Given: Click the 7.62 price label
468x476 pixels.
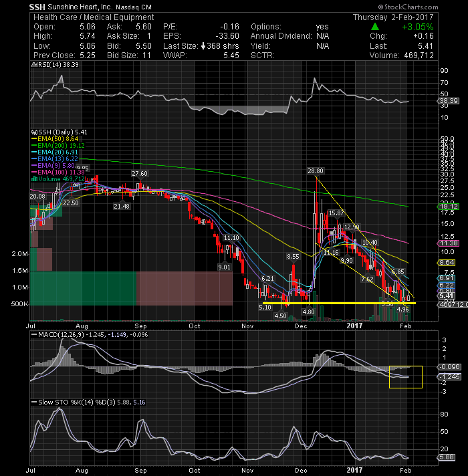Looking at the screenshot, I should coord(367,279).
